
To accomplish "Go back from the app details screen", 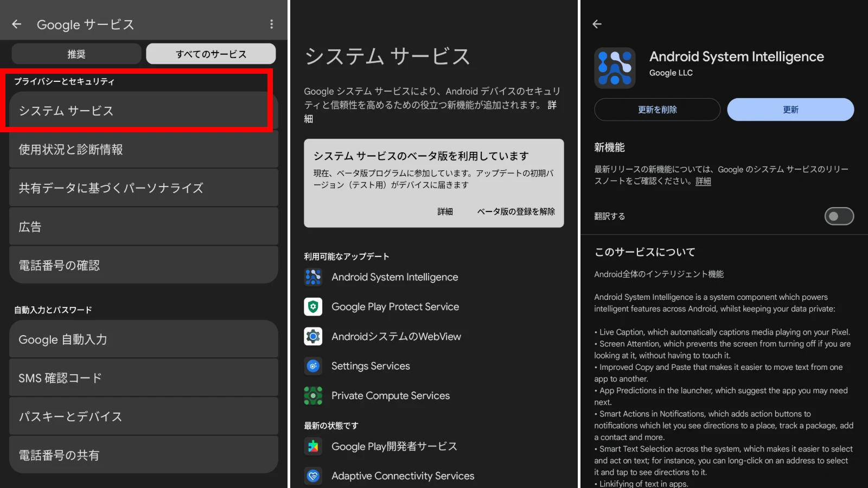I will click(x=597, y=24).
